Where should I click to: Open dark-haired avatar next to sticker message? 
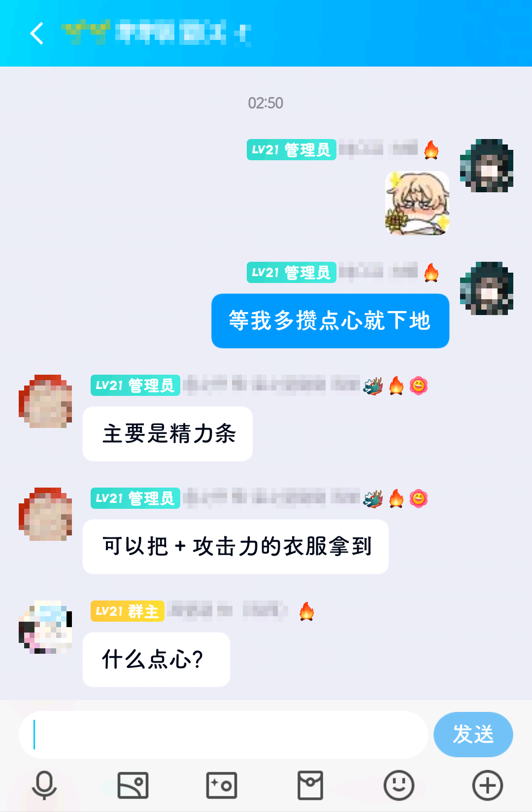click(487, 166)
